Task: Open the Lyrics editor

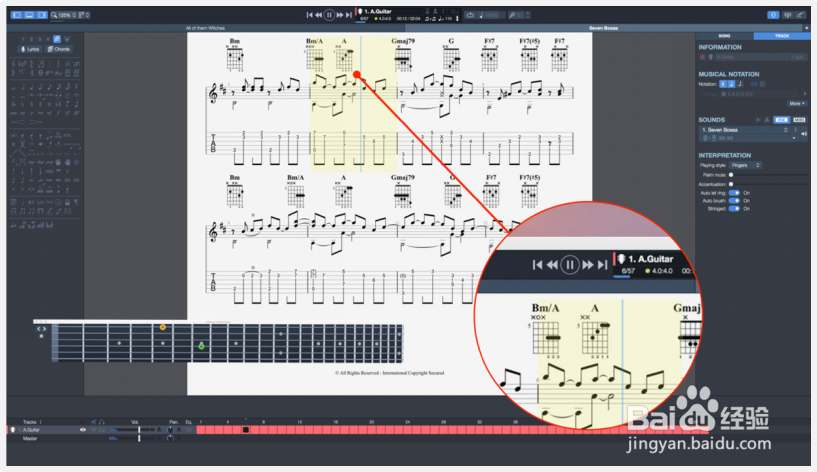Action: click(x=30, y=49)
